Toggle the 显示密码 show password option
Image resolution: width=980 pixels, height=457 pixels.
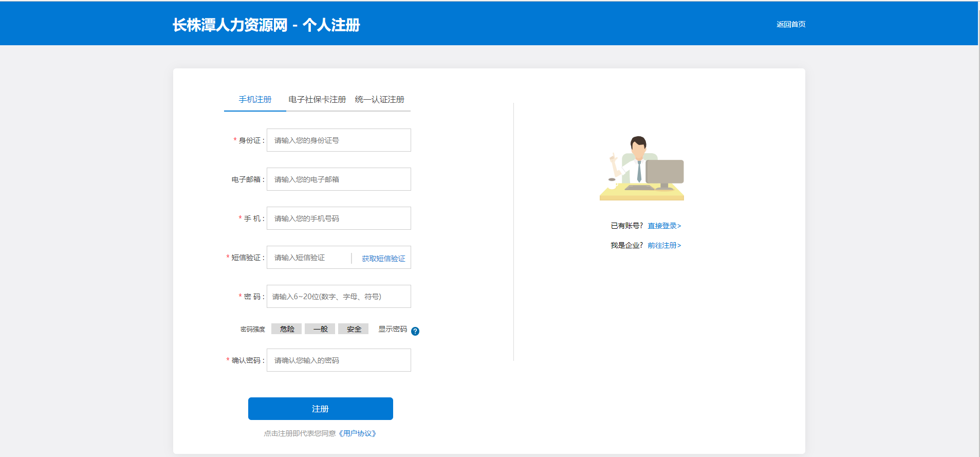393,329
